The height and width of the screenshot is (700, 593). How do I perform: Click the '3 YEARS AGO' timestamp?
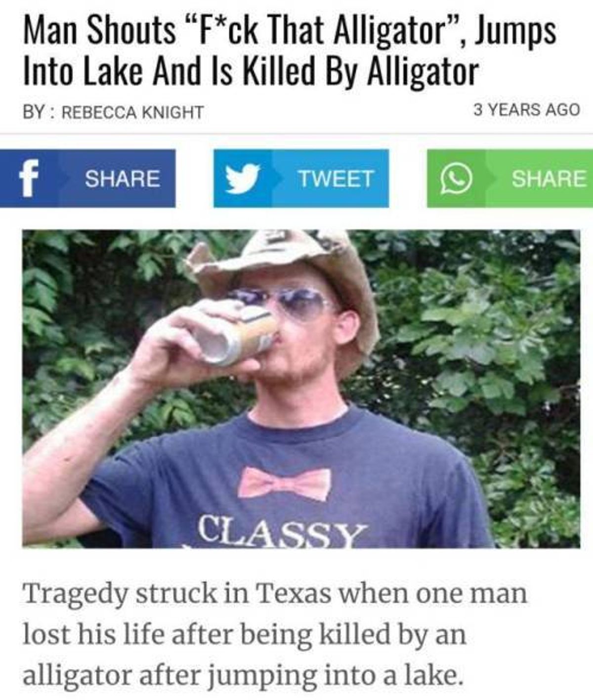[527, 109]
